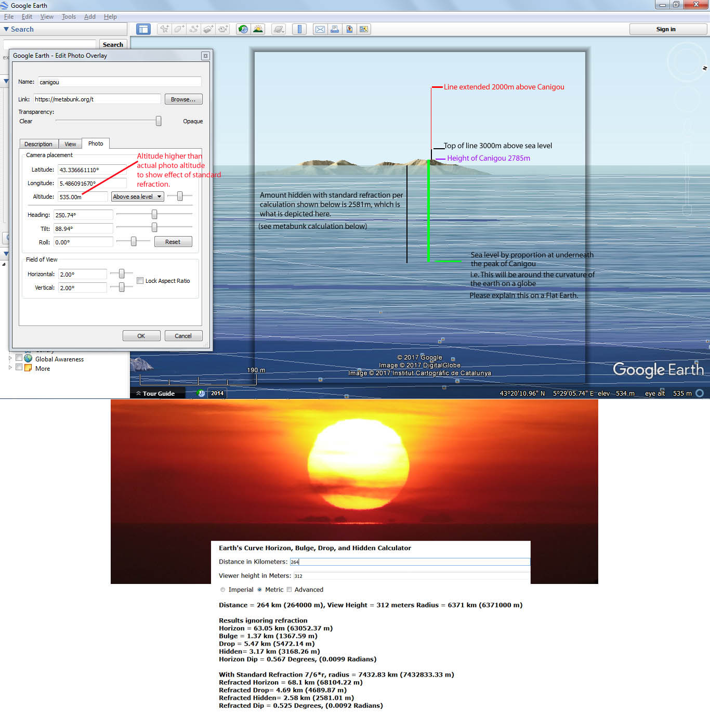Screen dimensions: 710x728
Task: Click the More layer folder icon
Action: tap(28, 368)
